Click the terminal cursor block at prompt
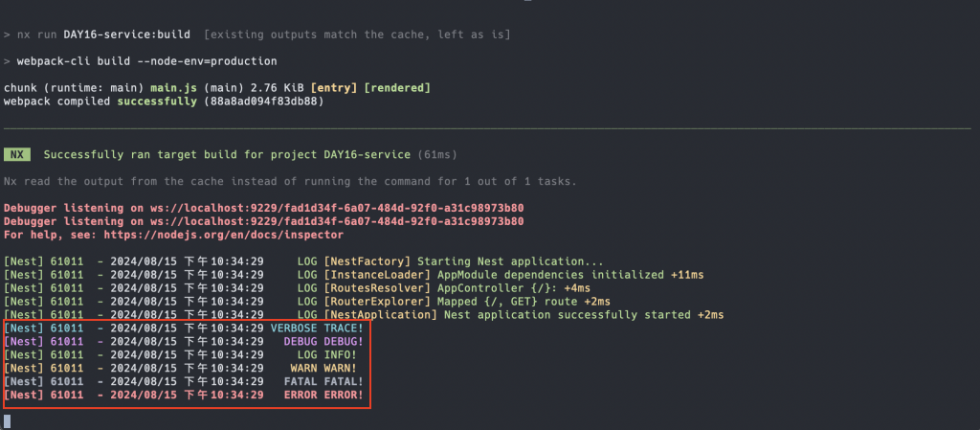Screen dimensions: 980x430 [8, 420]
